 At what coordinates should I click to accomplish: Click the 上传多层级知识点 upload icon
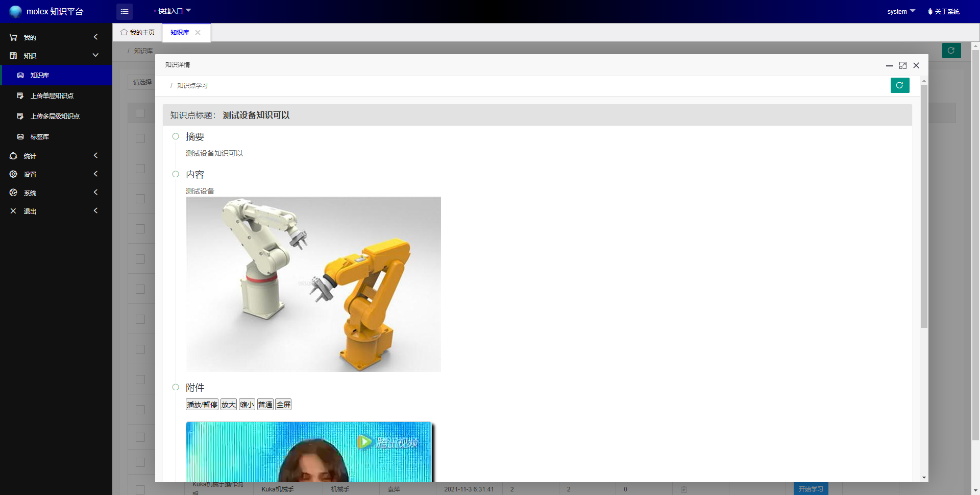(x=20, y=116)
